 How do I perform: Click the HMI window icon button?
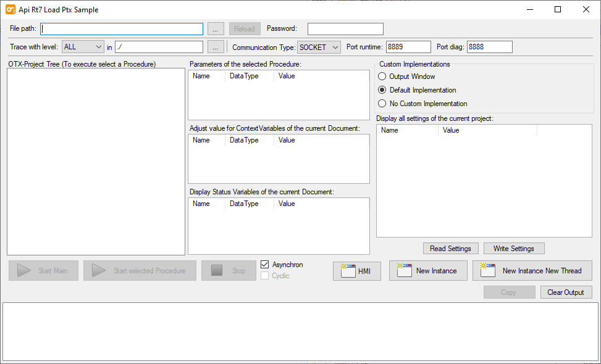click(356, 271)
